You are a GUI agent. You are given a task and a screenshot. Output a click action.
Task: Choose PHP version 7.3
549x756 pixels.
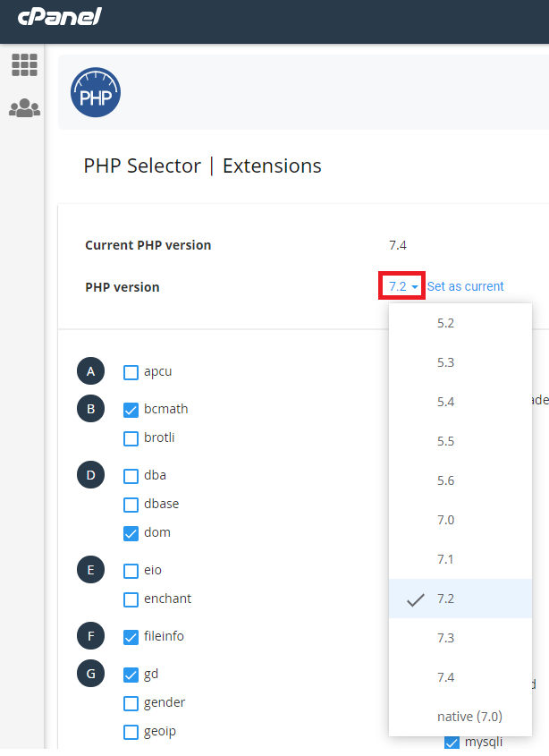pyautogui.click(x=446, y=638)
